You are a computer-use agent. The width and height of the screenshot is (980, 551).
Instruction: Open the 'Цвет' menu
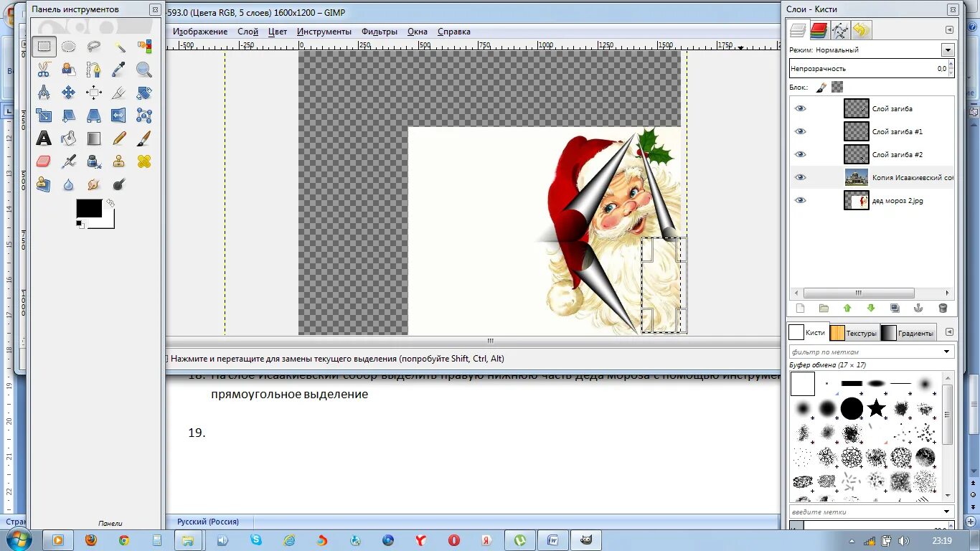tap(278, 32)
